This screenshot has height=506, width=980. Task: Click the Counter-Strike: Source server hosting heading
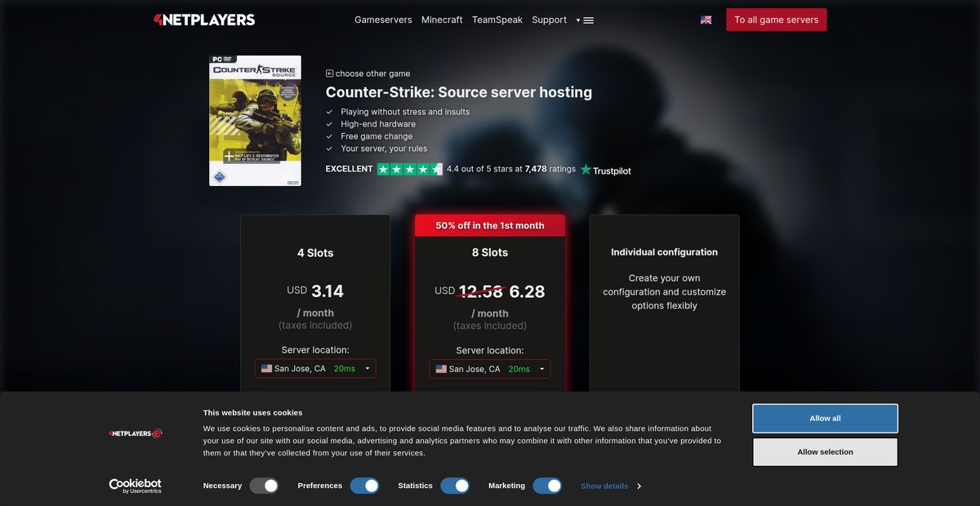coord(459,92)
